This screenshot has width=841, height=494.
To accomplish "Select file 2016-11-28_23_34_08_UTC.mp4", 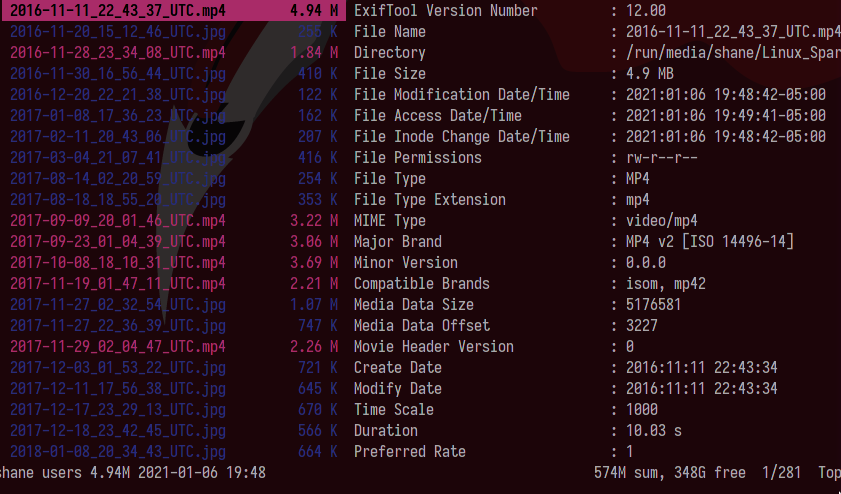I will coord(118,53).
